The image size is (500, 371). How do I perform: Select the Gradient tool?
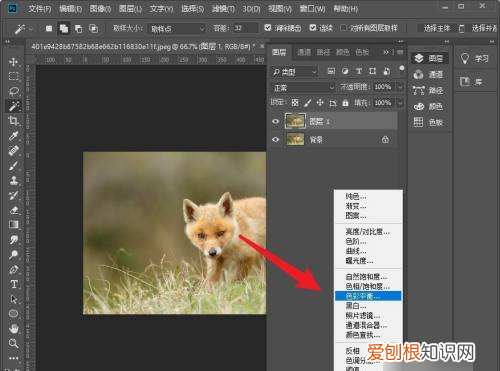pyautogui.click(x=13, y=225)
